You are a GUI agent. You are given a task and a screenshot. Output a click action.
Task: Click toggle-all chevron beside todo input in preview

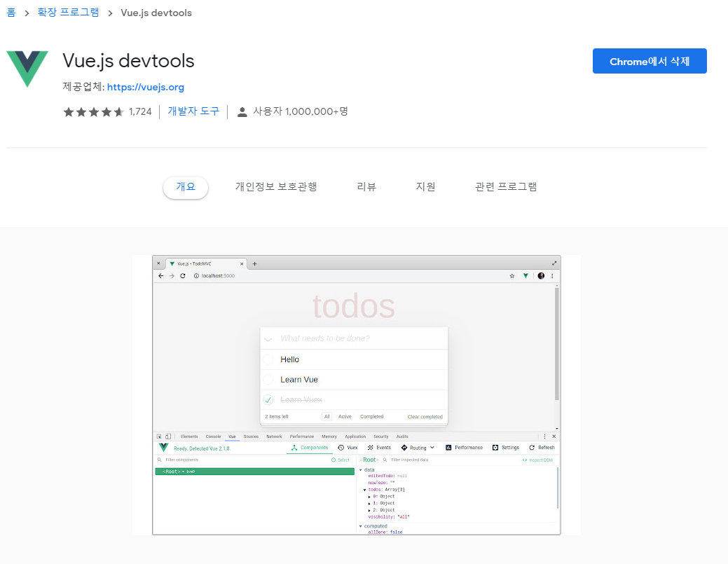tap(268, 339)
